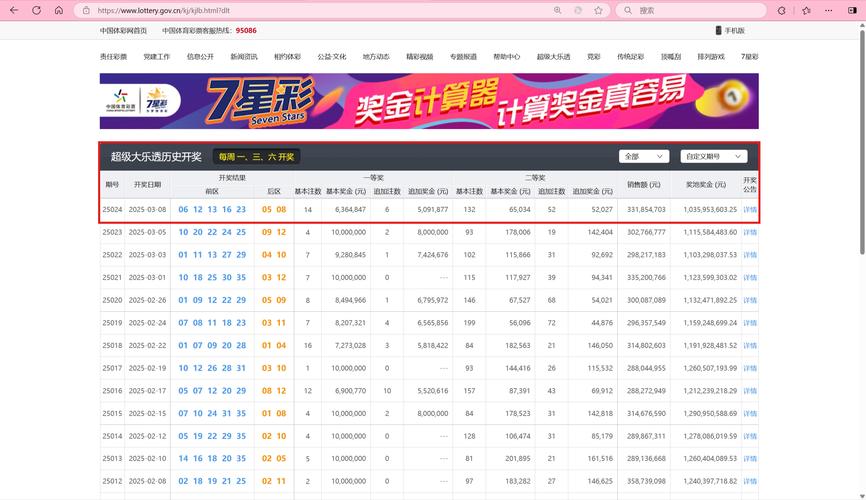Open 信息公开 navigation menu

(x=200, y=56)
